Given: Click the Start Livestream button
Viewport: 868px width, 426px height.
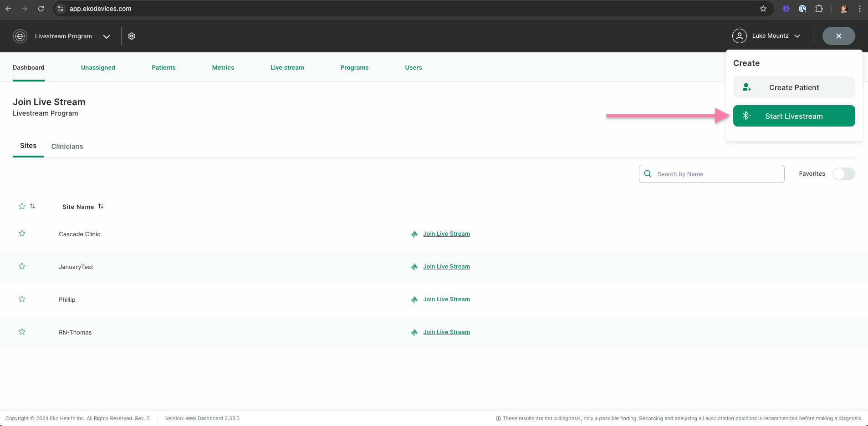Looking at the screenshot, I should tap(794, 116).
